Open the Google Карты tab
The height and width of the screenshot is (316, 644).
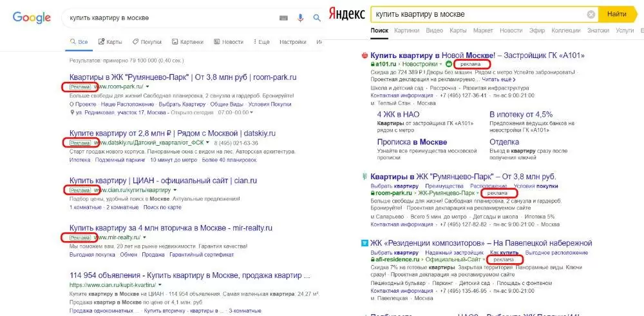[110, 42]
